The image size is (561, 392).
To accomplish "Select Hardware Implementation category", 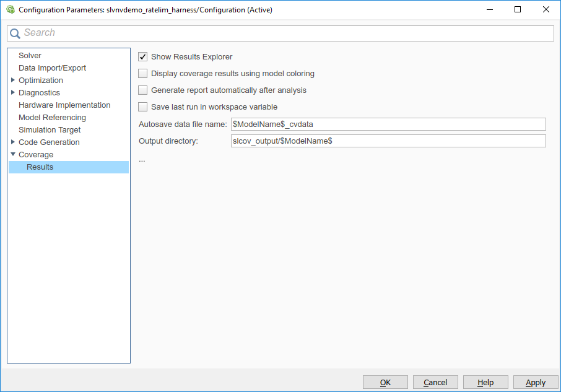I will (x=64, y=105).
